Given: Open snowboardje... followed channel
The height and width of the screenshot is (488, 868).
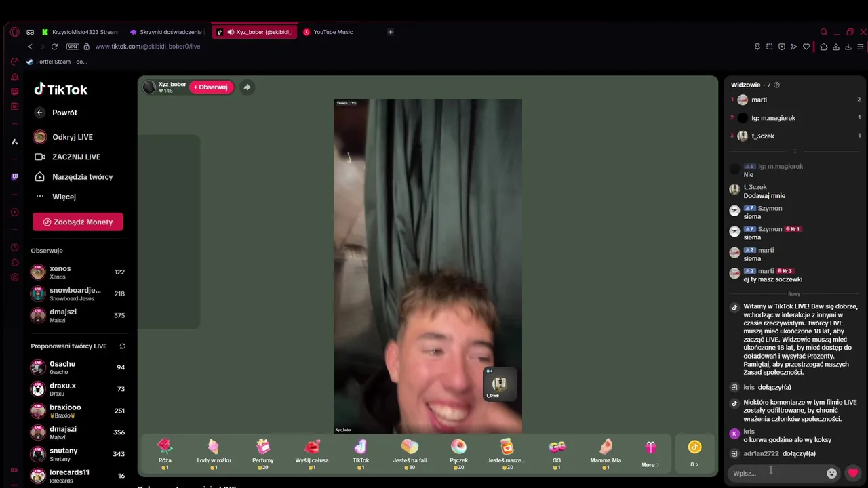Looking at the screenshot, I should pyautogui.click(x=78, y=293).
